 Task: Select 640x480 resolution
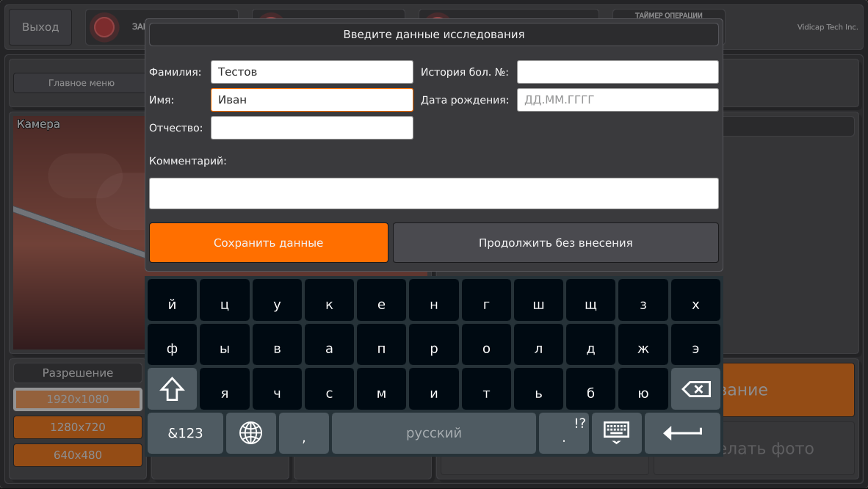(x=78, y=454)
